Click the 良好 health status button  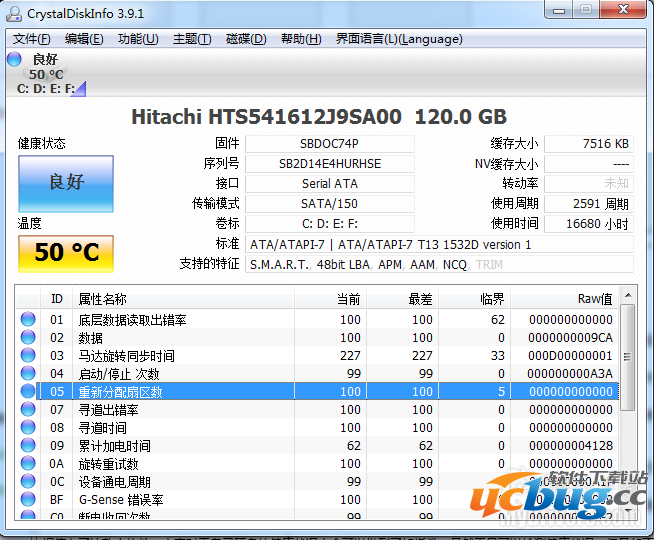pos(66,183)
